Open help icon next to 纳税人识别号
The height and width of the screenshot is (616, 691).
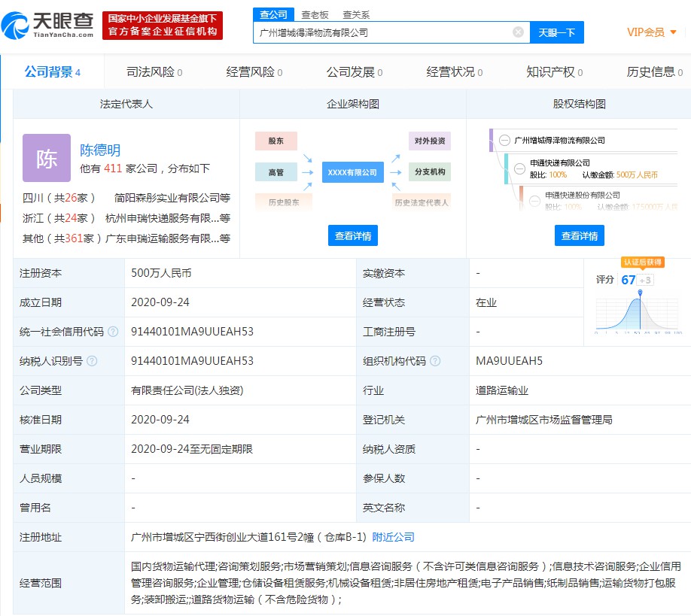(x=92, y=361)
